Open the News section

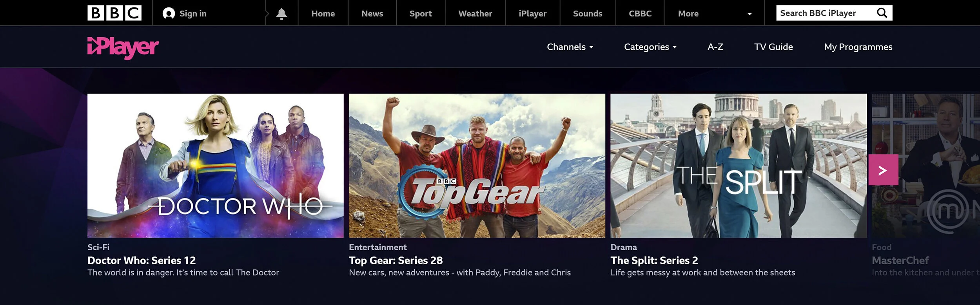pyautogui.click(x=372, y=14)
